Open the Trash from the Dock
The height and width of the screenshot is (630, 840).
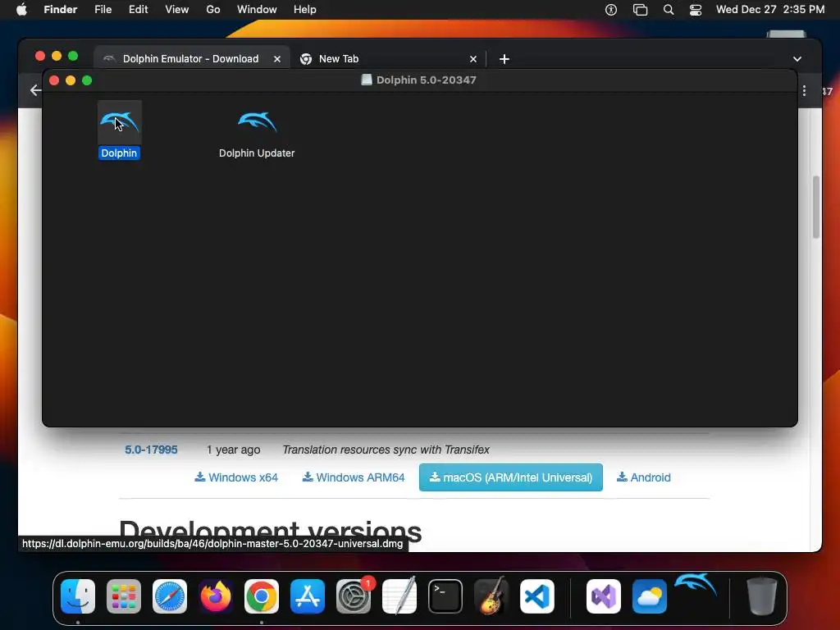pos(762,596)
